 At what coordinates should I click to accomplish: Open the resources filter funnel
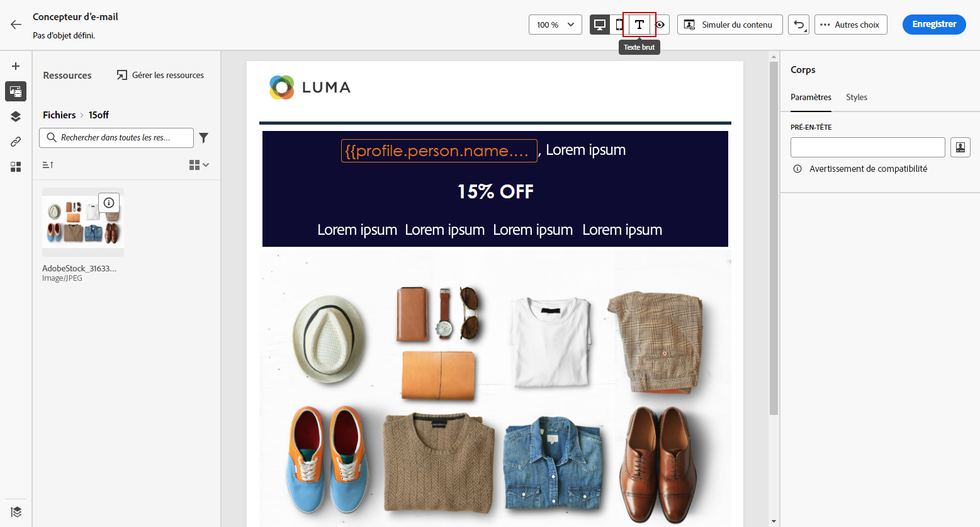[204, 138]
